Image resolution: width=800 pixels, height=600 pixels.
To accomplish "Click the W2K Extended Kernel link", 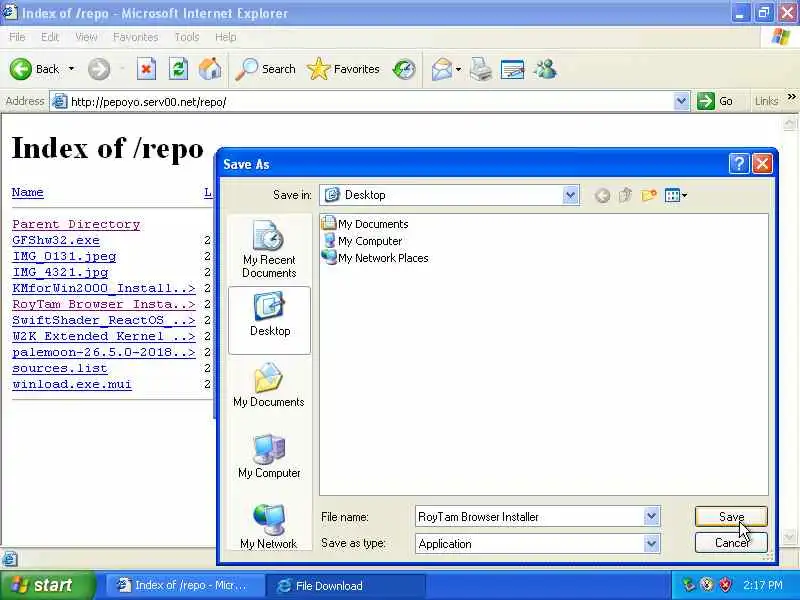I will [x=104, y=336].
